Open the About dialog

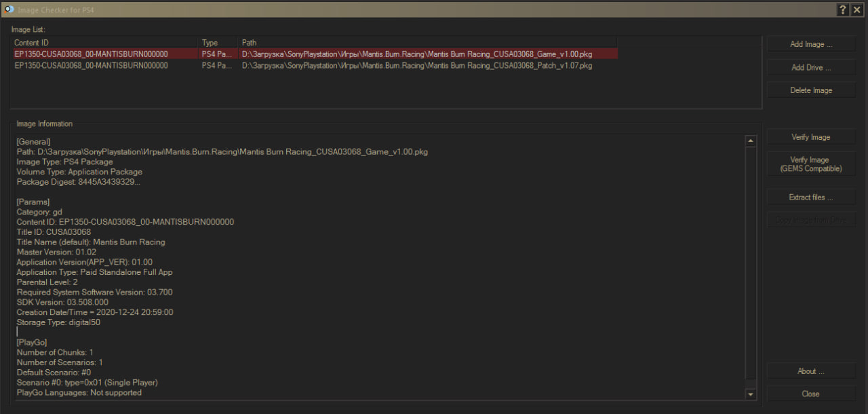pyautogui.click(x=811, y=371)
